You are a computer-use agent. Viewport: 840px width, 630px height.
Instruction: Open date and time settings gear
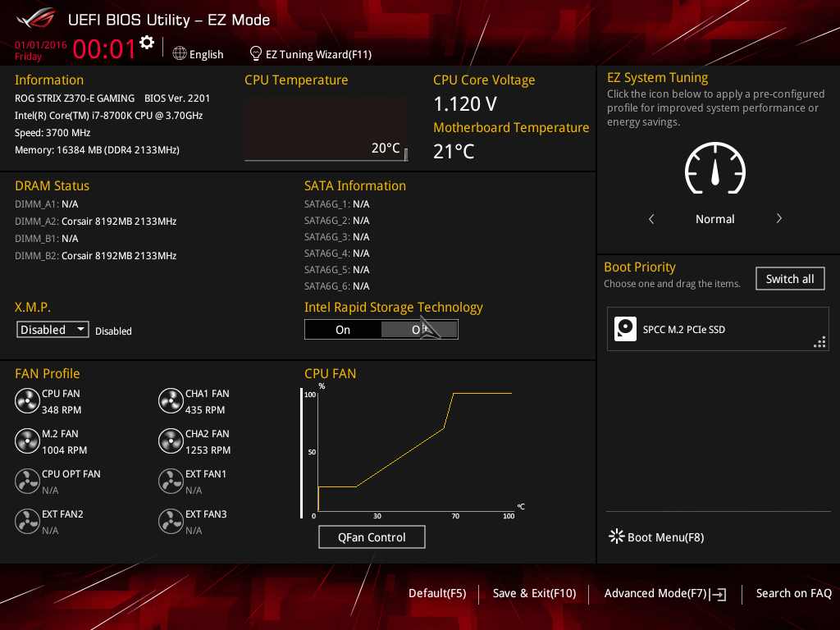pyautogui.click(x=147, y=42)
